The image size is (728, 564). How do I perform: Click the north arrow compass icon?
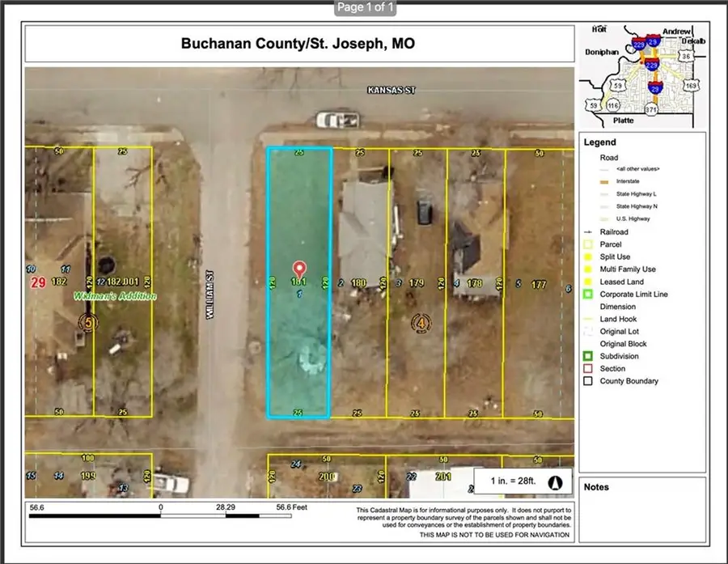tap(555, 481)
